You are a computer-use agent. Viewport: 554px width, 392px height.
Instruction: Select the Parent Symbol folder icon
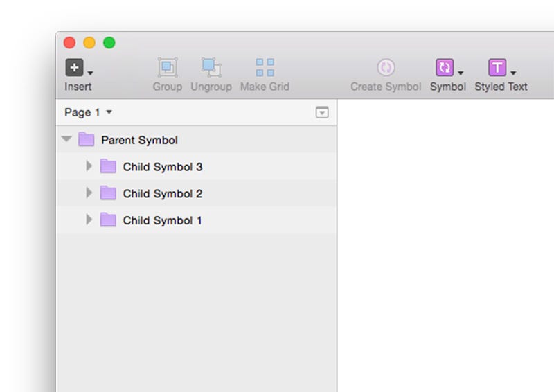point(86,139)
